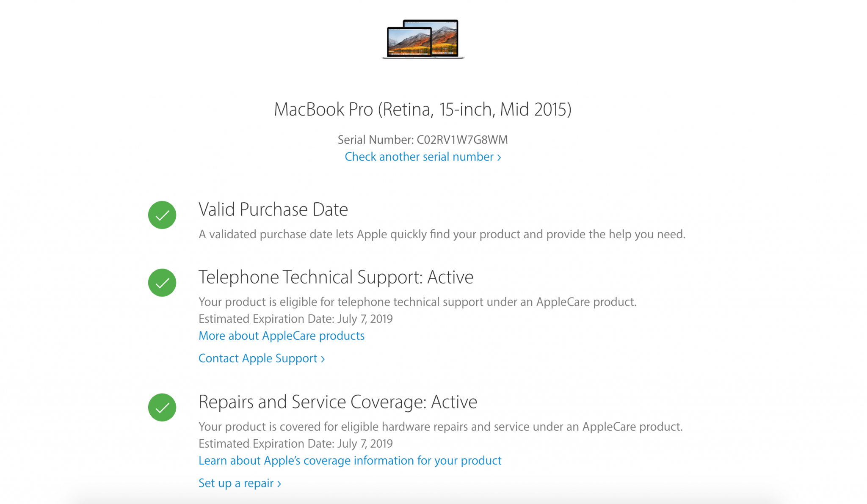This screenshot has width=867, height=504.
Task: Click the Repairs and Service Coverage: Active heading
Action: (338, 402)
